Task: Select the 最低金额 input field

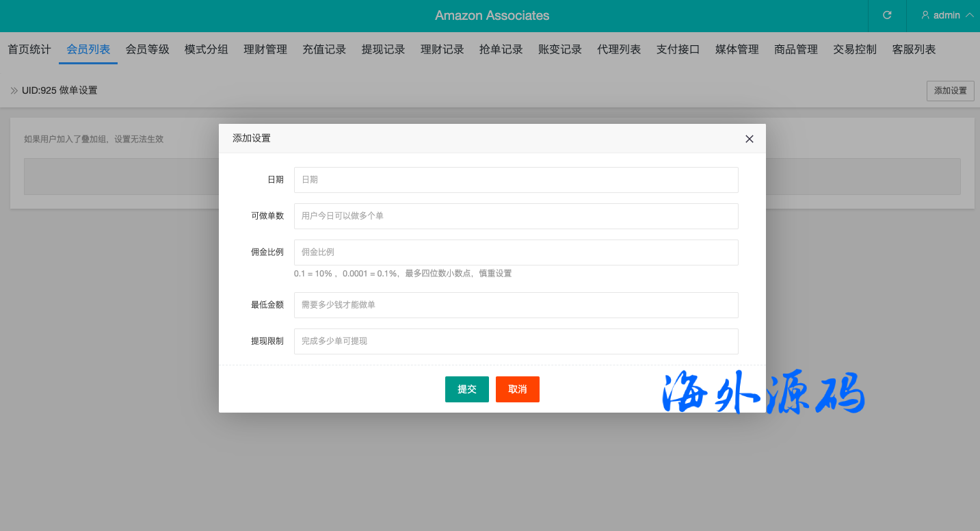Action: click(516, 305)
